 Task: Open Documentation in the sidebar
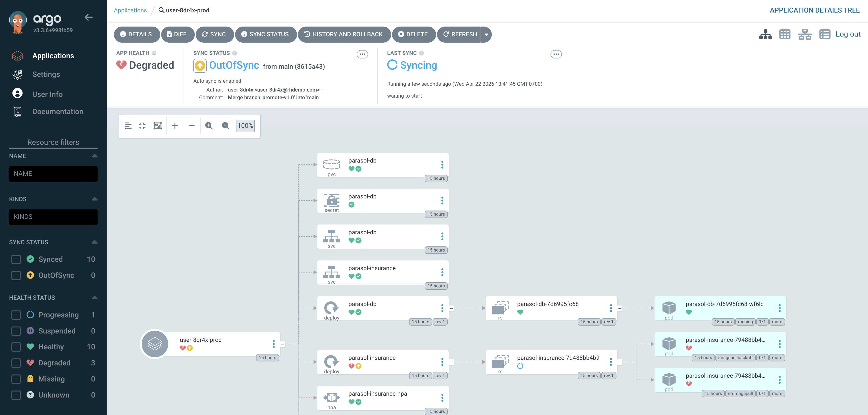tap(58, 112)
